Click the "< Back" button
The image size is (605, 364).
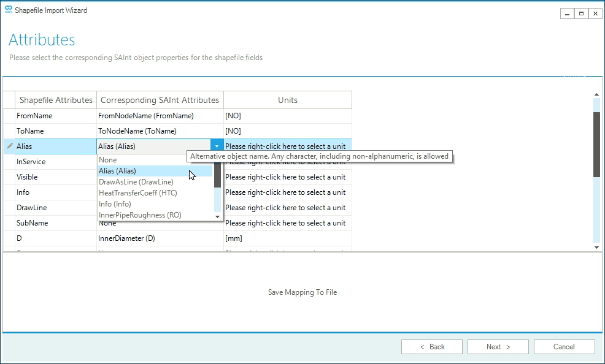tap(431, 346)
